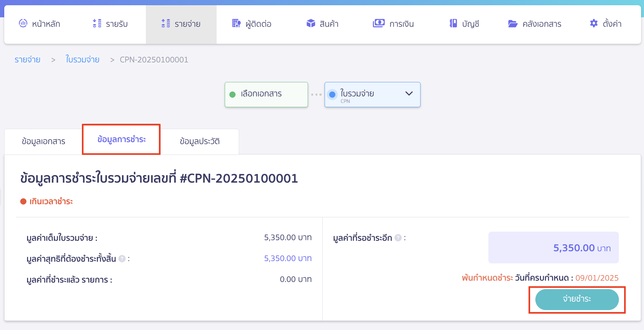Click the ผู้ติดต่อ contacts icon
The width and height of the screenshot is (644, 330).
pyautogui.click(x=236, y=23)
